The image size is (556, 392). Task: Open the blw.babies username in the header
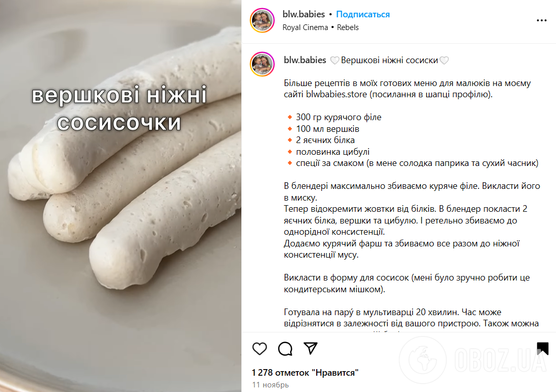tap(303, 14)
